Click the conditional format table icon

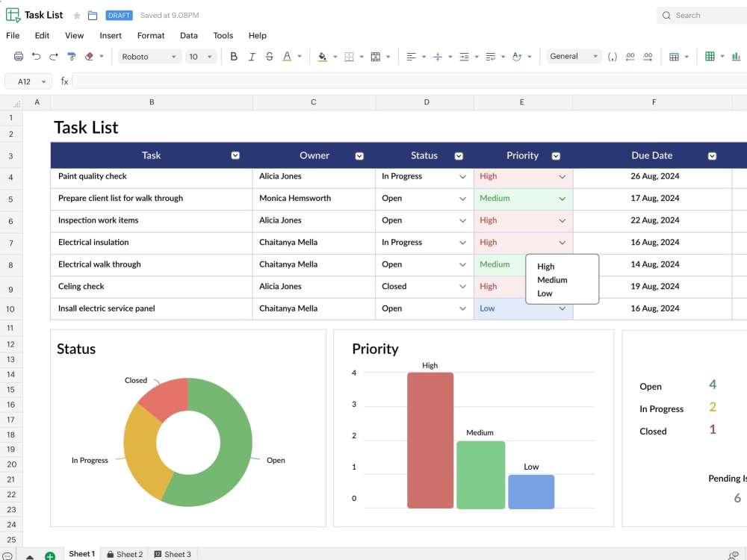point(674,57)
